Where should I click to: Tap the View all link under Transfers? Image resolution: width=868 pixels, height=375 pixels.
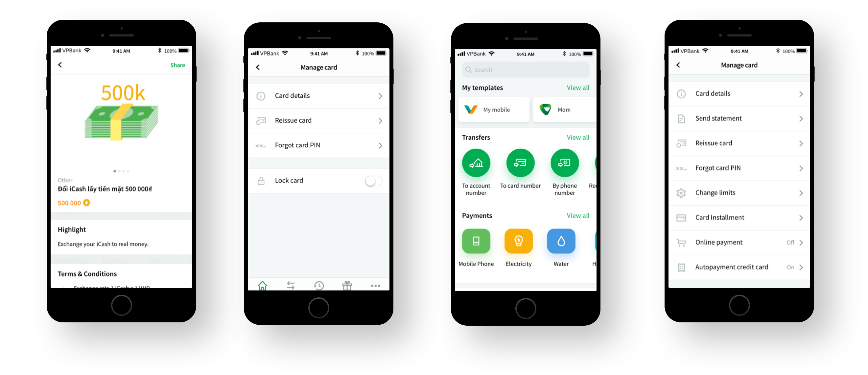(577, 137)
